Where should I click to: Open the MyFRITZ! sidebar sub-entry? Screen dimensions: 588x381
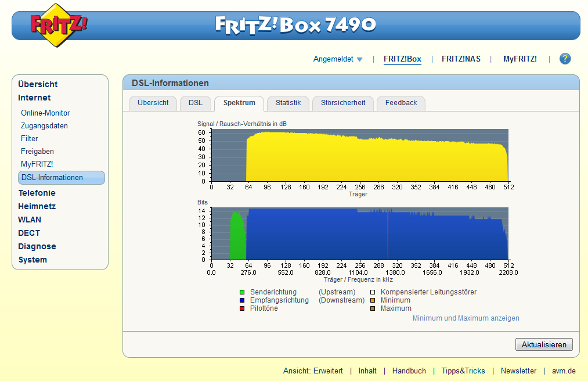pos(37,164)
